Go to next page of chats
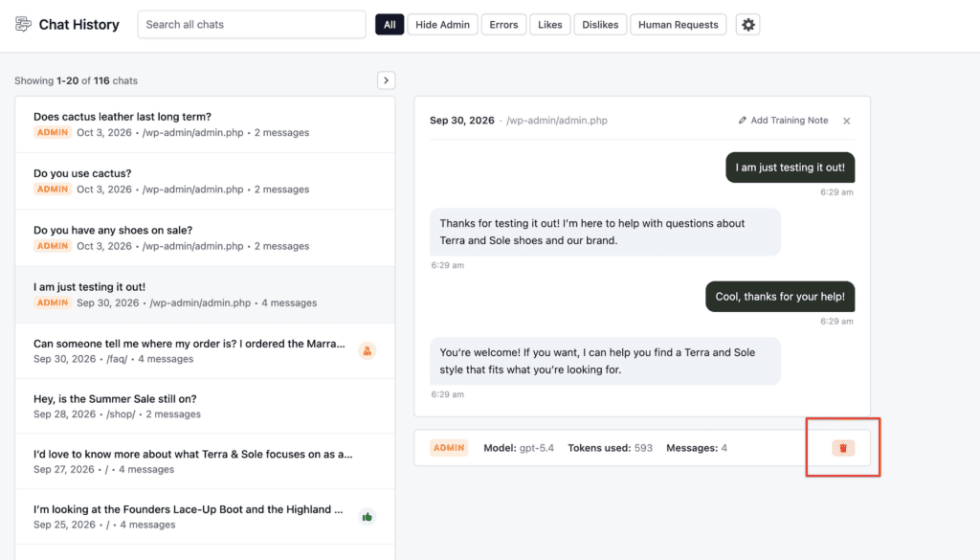The height and width of the screenshot is (560, 980). point(387,80)
